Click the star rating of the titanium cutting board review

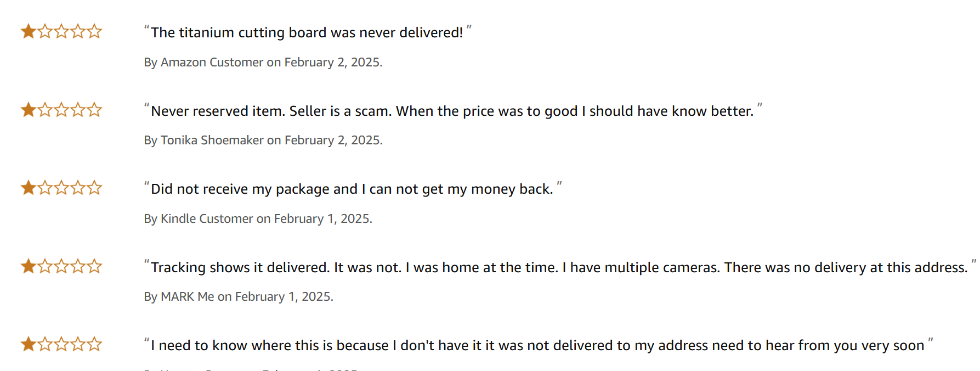point(61,31)
